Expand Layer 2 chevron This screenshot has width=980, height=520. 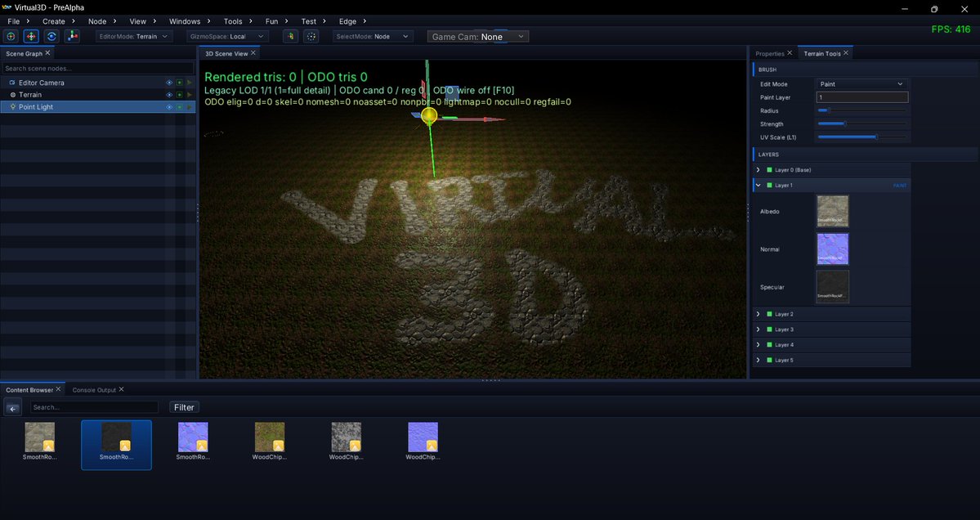click(x=758, y=314)
